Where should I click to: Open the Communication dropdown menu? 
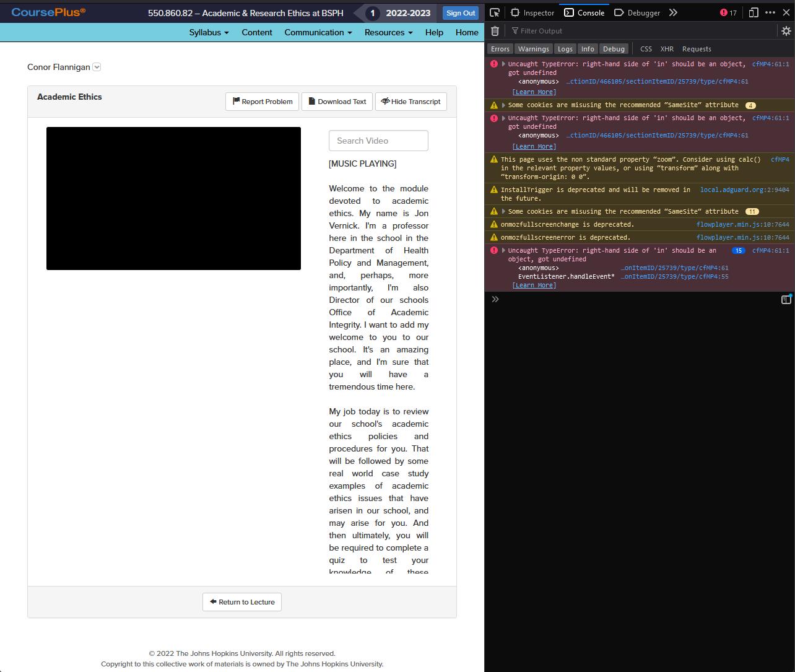(x=318, y=32)
